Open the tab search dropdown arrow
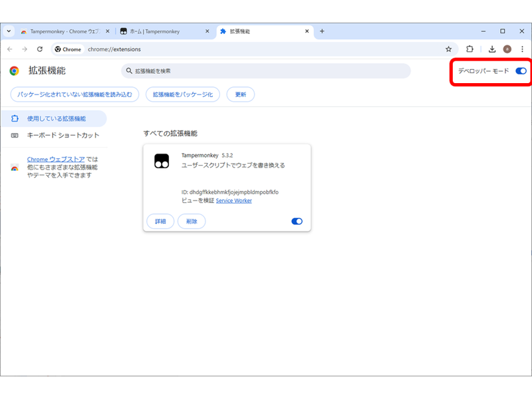The image size is (532, 399). point(9,31)
